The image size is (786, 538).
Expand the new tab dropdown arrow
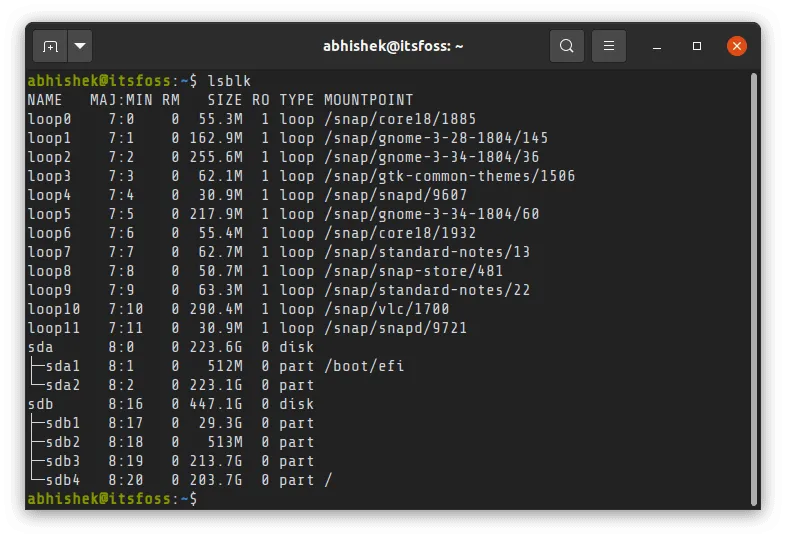[x=79, y=46]
